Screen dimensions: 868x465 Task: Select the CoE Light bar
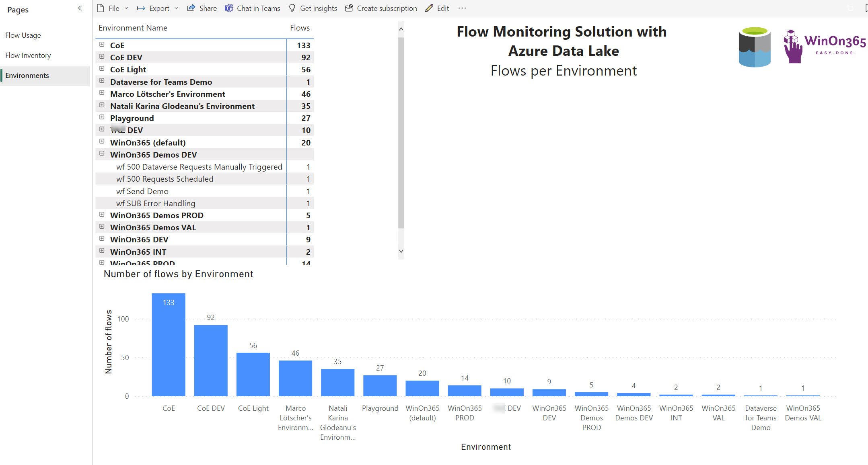(x=253, y=374)
